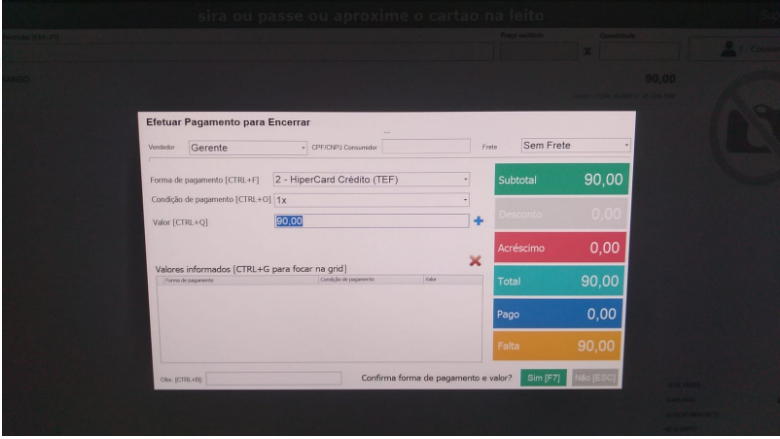Viewport: 780px width, 439px height.
Task: Click the teal Total 90,00 tile
Action: click(559, 281)
